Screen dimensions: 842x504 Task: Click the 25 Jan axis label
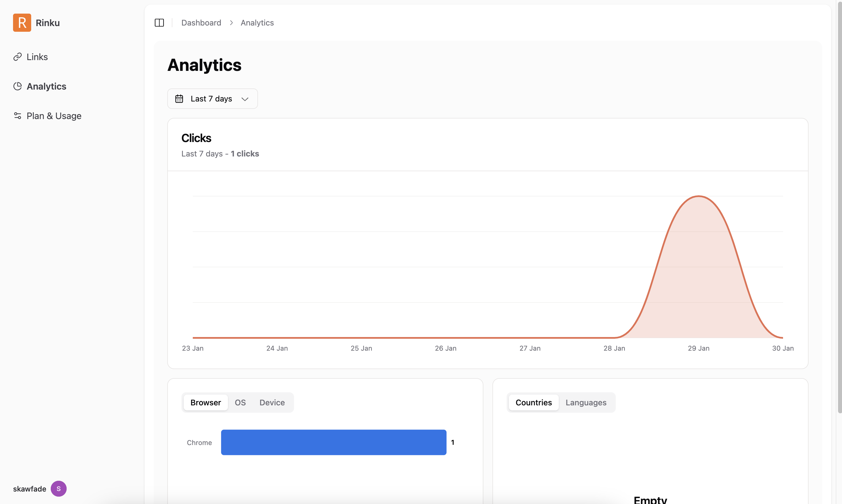tap(361, 348)
